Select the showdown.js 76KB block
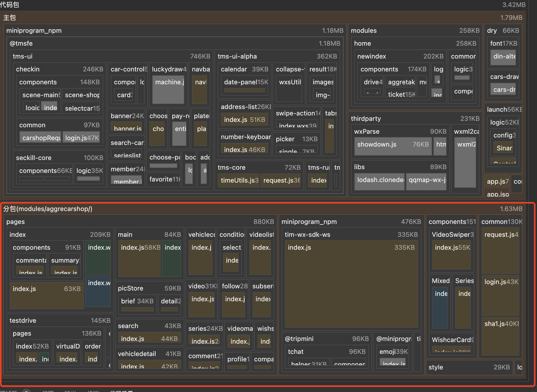 393,146
